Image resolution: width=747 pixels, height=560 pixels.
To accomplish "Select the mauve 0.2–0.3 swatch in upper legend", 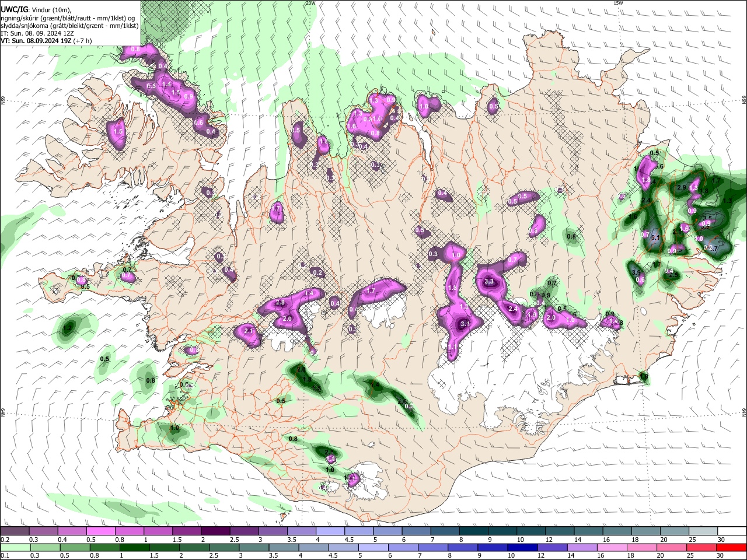I will (x=15, y=531).
